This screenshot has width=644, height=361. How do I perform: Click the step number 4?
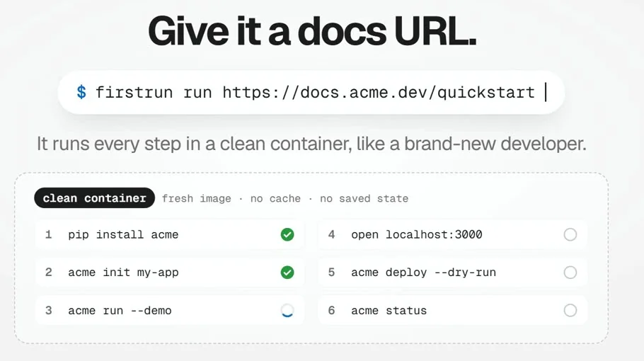pyautogui.click(x=331, y=234)
